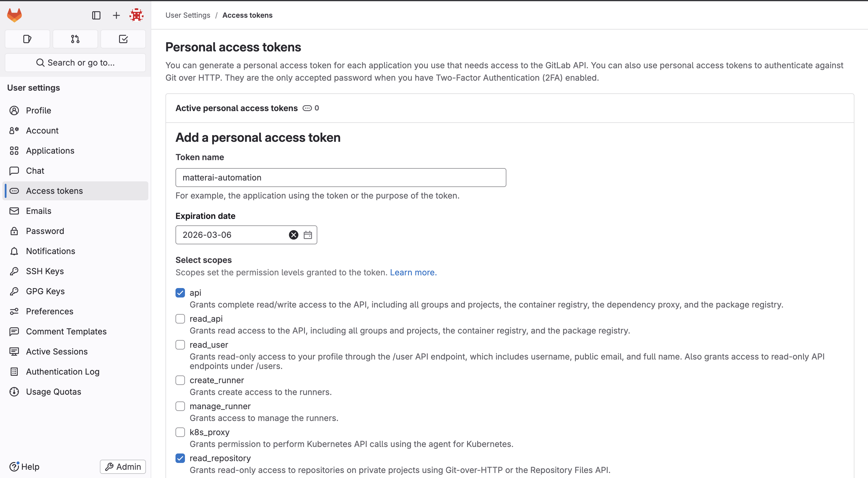Viewport: 868px width, 478px height.
Task: View your merge requests
Action: [x=75, y=39]
